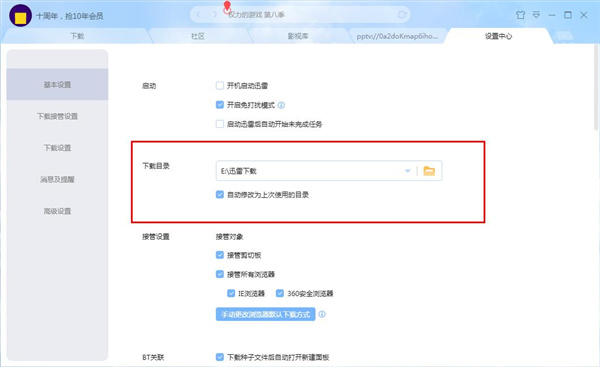The height and width of the screenshot is (367, 600).
Task: Switch to the 下载 tab
Action: coord(77,36)
